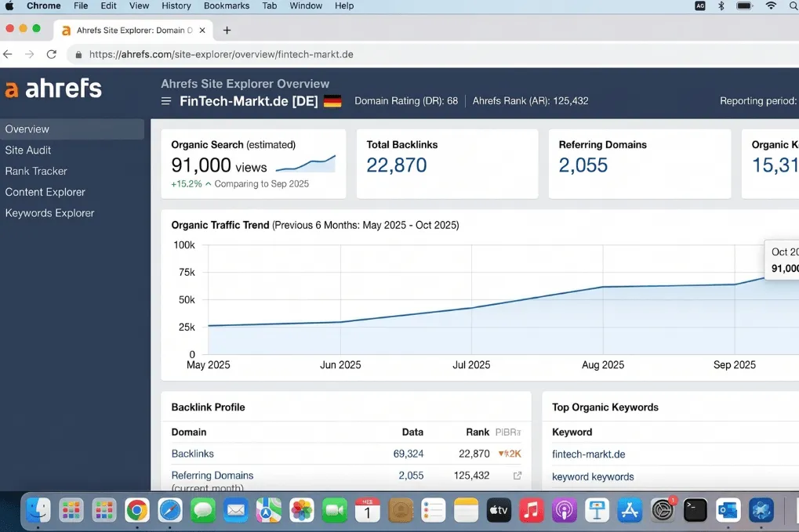Open the History menu in menu bar
Screen dimensions: 799x532
[176, 5]
